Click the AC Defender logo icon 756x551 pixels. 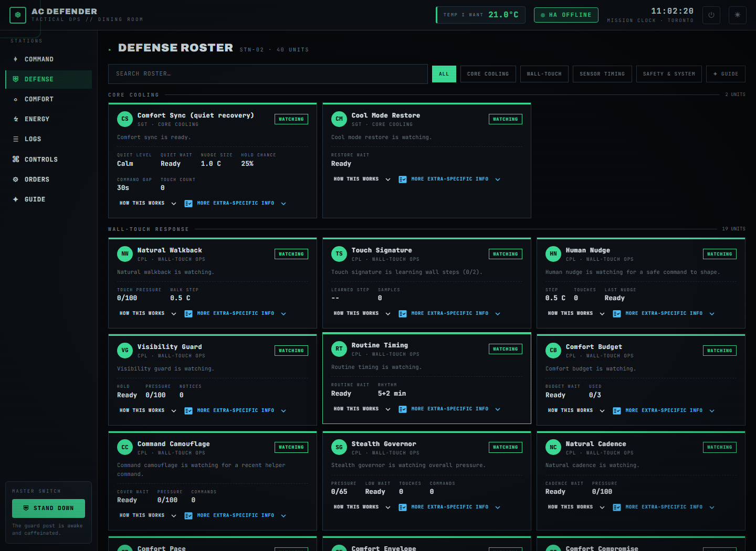pyautogui.click(x=18, y=15)
